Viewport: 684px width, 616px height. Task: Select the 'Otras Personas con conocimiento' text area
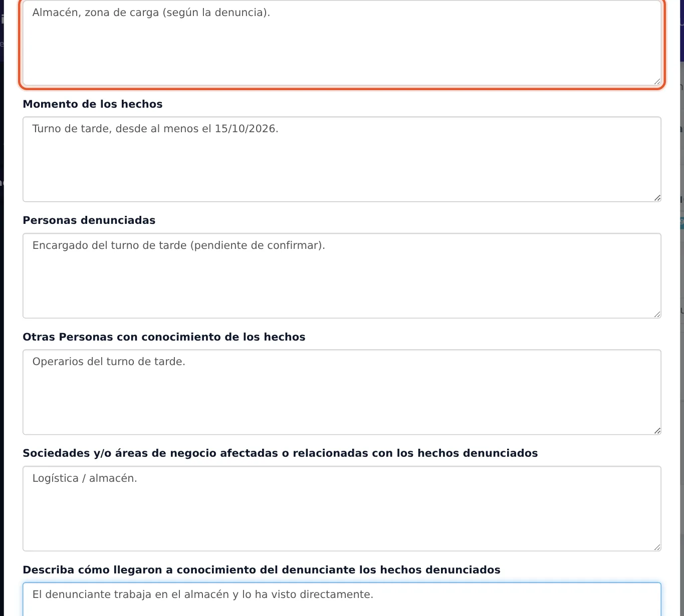click(342, 392)
